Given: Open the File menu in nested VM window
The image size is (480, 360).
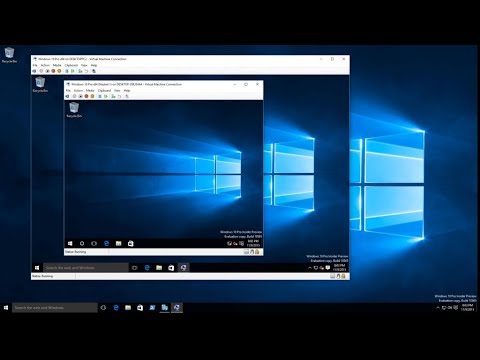Looking at the screenshot, I should (68, 91).
